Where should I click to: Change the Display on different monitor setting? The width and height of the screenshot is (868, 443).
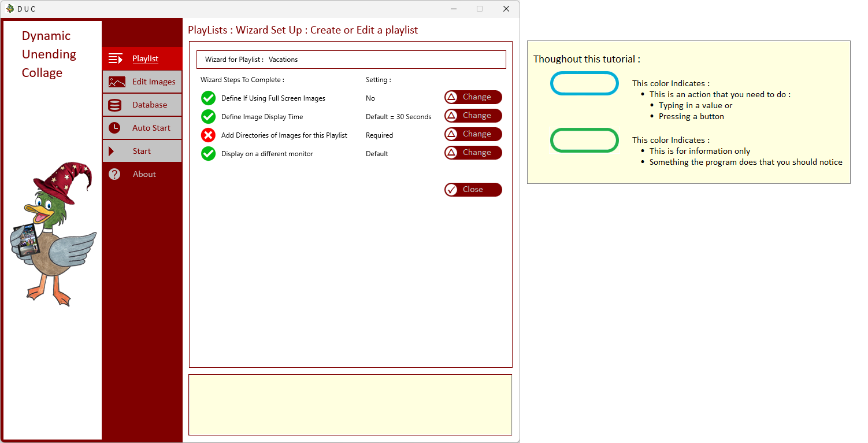[473, 153]
